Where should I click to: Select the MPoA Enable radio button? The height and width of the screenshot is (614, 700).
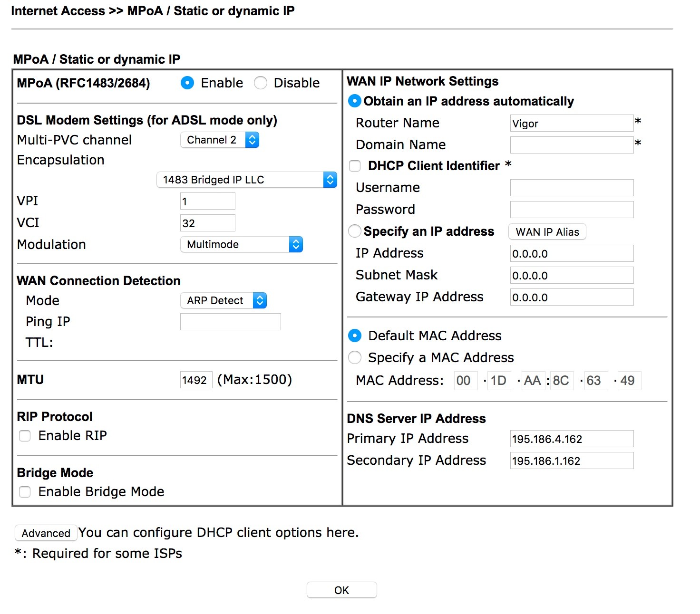187,83
